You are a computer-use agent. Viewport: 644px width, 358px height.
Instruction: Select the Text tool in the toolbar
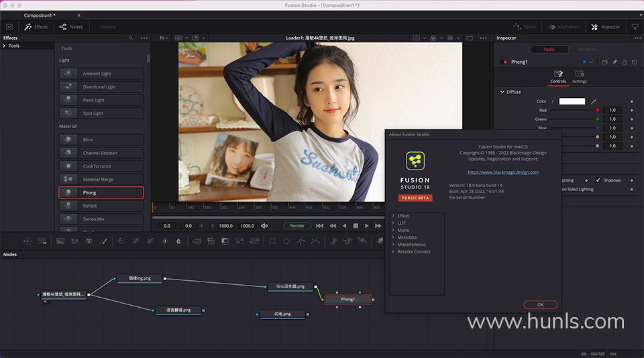(89, 241)
